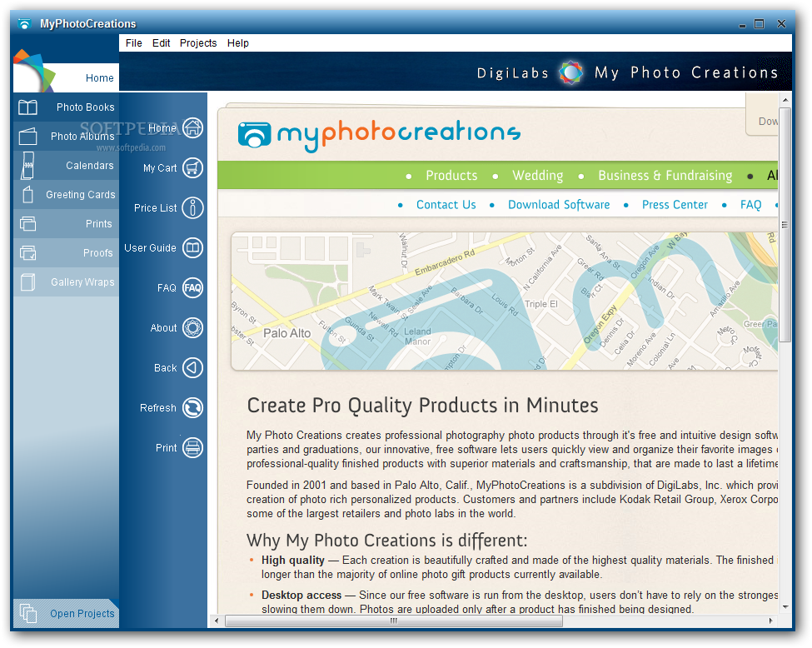The image size is (812, 648).
Task: Click the Print printer icon
Action: pos(192,447)
